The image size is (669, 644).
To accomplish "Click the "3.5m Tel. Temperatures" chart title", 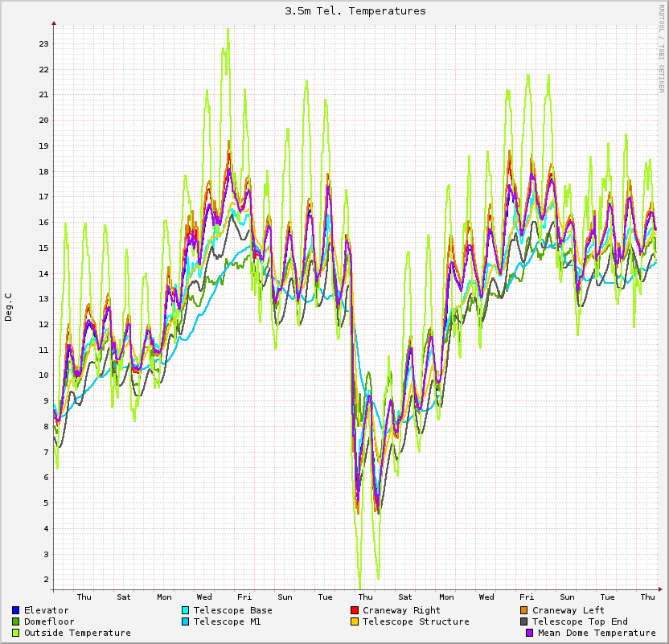I will pos(355,11).
